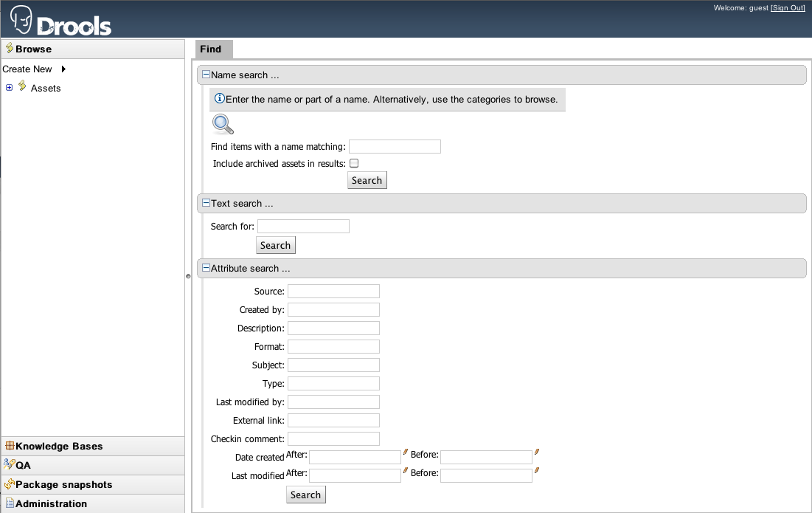Collapse the Attribute search section
This screenshot has height=513, width=812.
pyautogui.click(x=207, y=268)
